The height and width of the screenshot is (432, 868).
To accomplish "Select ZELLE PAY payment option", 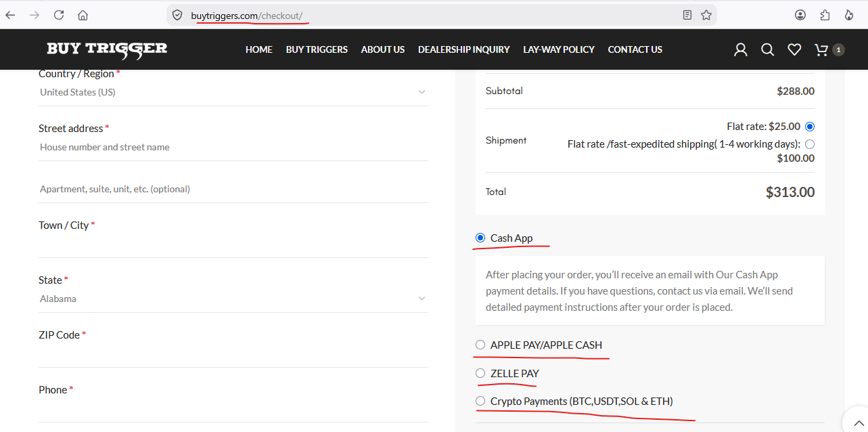I will point(480,373).
